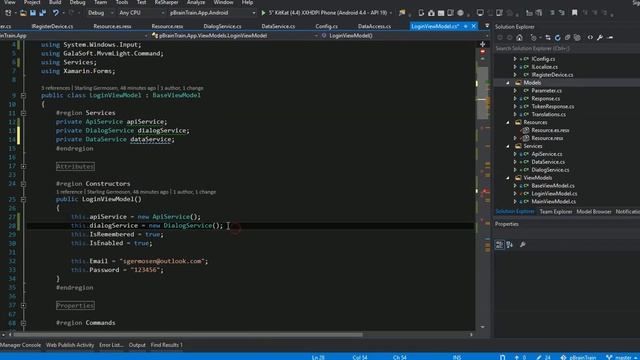Click the Open File folder icon

pyautogui.click(x=23, y=13)
